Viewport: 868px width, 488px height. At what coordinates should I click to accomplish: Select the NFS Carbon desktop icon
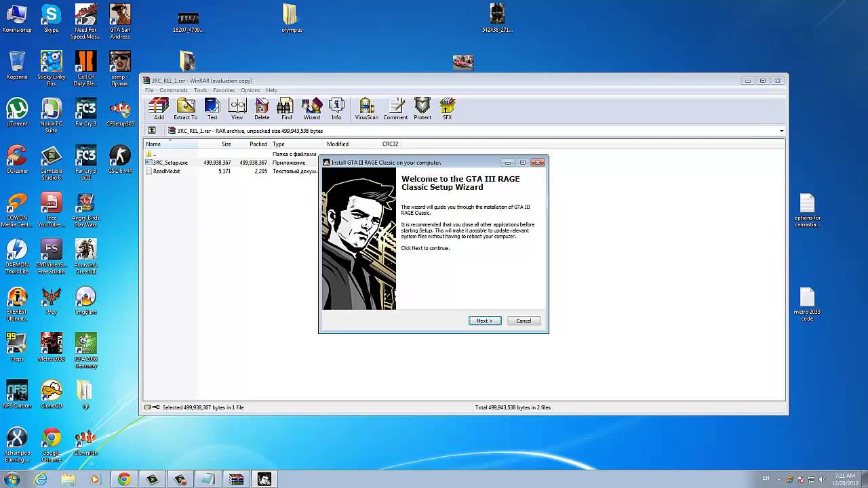[17, 394]
